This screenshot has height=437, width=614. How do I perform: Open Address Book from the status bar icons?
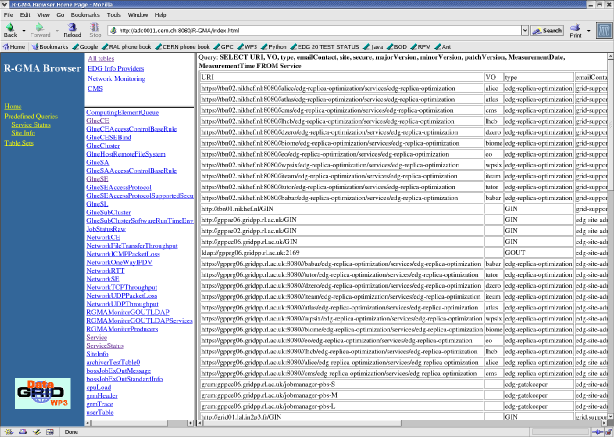pos(50,432)
